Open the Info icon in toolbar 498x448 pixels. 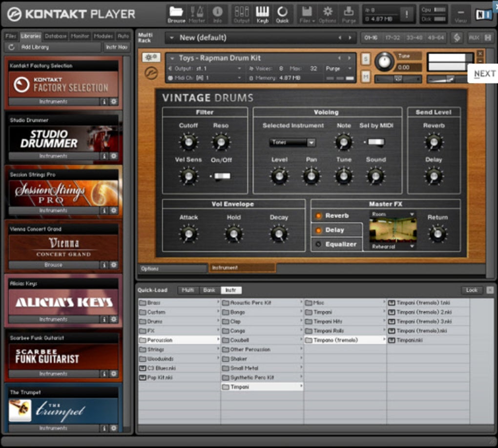pyautogui.click(x=218, y=14)
